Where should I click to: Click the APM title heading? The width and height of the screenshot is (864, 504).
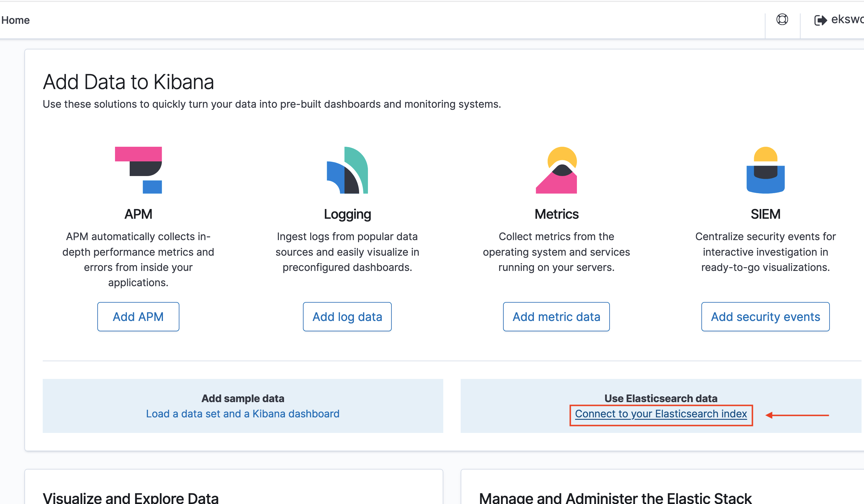(138, 214)
